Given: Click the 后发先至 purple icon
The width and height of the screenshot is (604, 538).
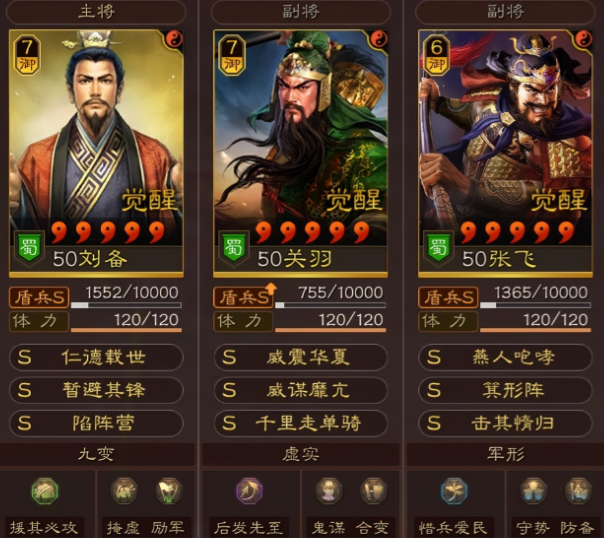Looking at the screenshot, I should pyautogui.click(x=250, y=491).
